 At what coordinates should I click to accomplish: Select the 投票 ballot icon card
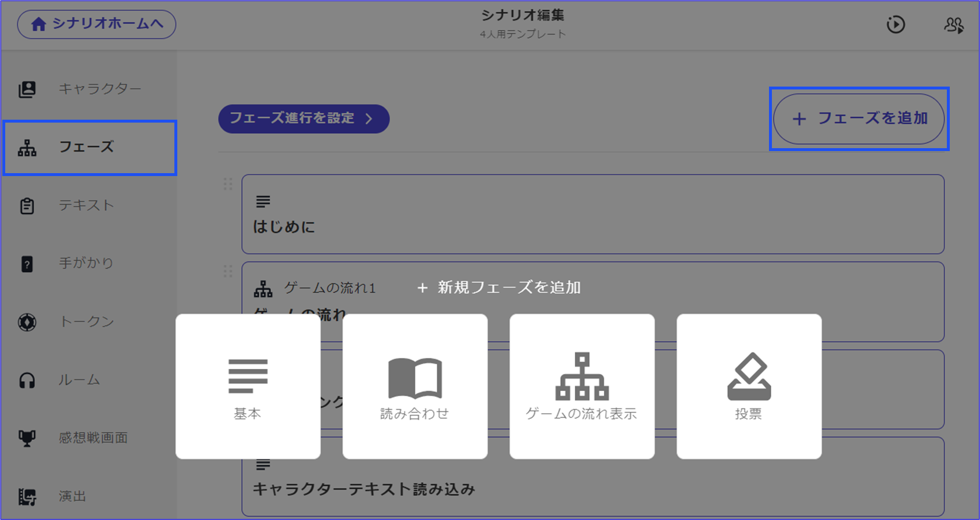tap(749, 386)
